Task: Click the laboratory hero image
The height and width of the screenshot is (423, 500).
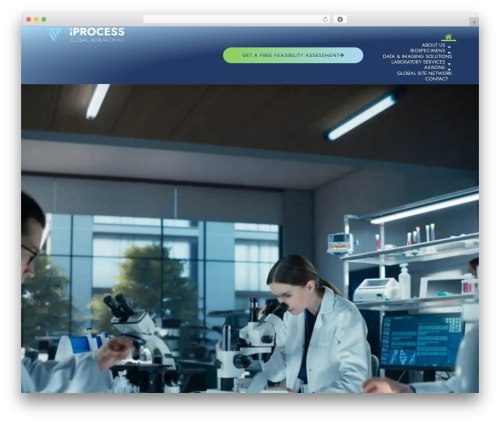Action: [x=250, y=238]
